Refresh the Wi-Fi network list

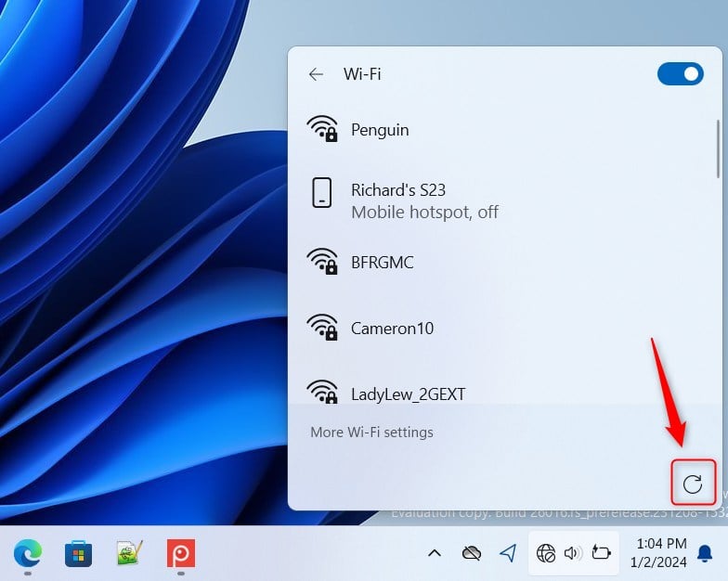(x=693, y=484)
